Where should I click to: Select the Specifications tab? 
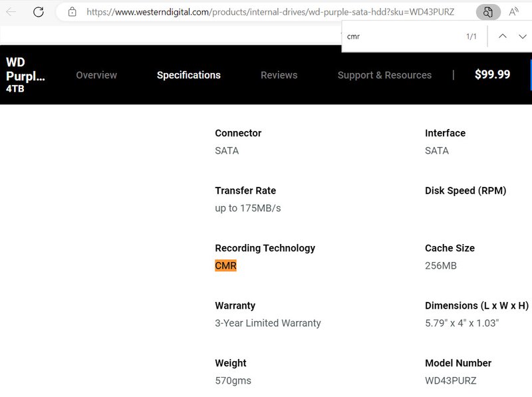(x=189, y=75)
